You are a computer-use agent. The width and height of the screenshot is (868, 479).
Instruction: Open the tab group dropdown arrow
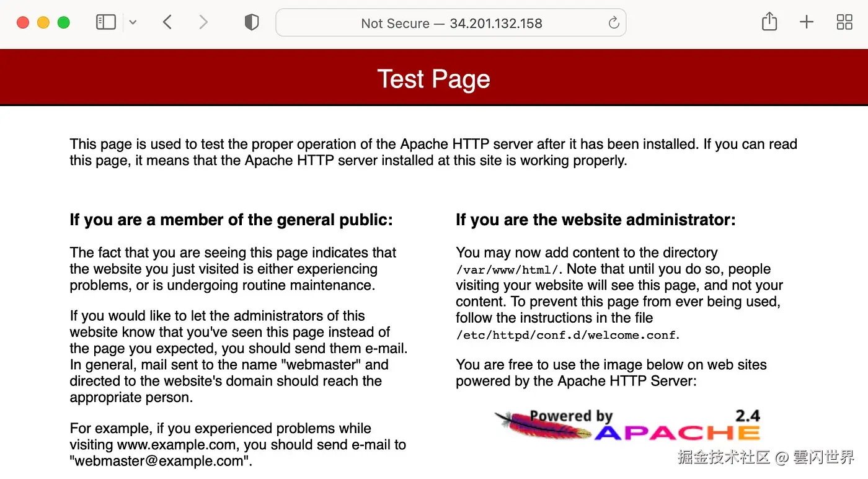click(x=133, y=23)
